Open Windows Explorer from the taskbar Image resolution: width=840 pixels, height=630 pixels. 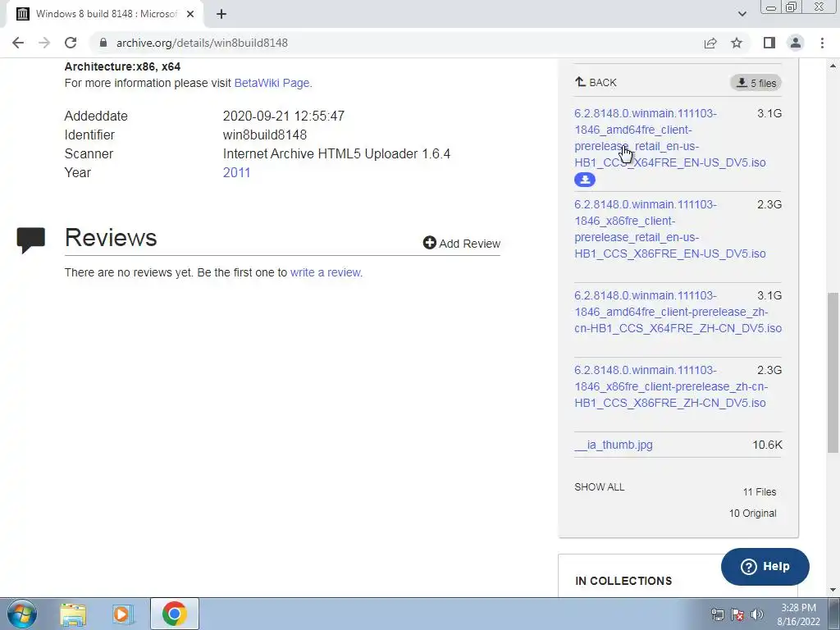coord(73,614)
